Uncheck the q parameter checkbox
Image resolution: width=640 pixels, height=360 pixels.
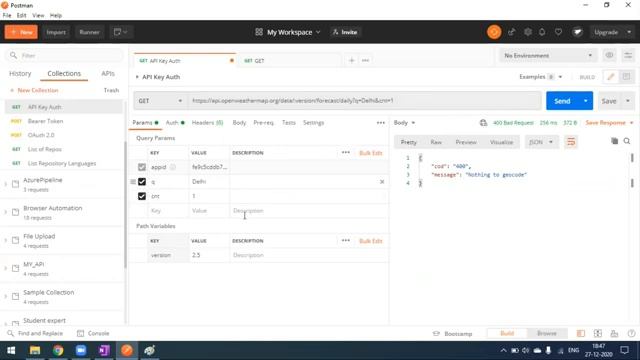tap(142, 182)
